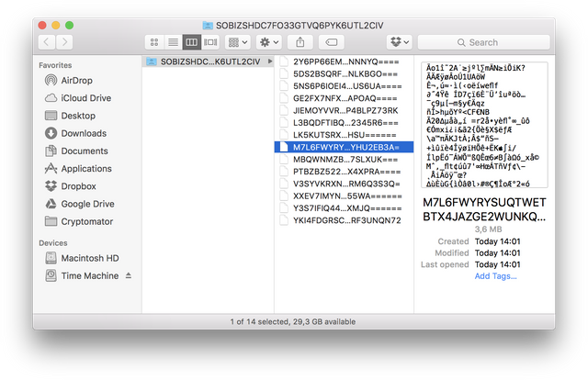Select file Y3S7IFIQ44…XMJQ======
The height and width of the screenshot is (380, 588).
[x=344, y=208]
